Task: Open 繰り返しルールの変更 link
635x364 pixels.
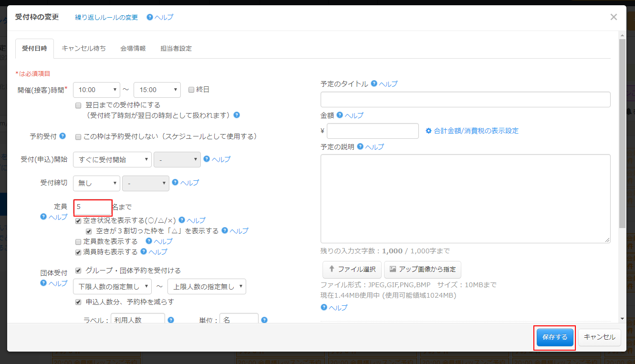Action: coord(106,17)
